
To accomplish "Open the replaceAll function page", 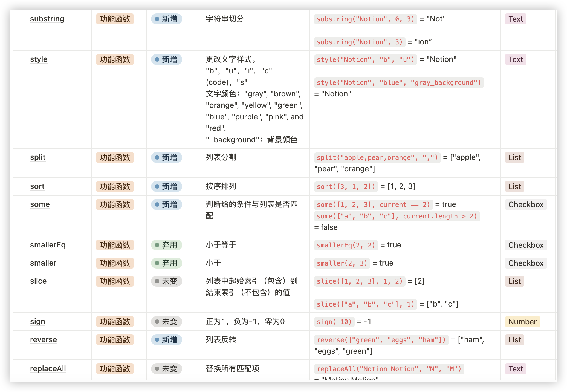I will [x=48, y=369].
